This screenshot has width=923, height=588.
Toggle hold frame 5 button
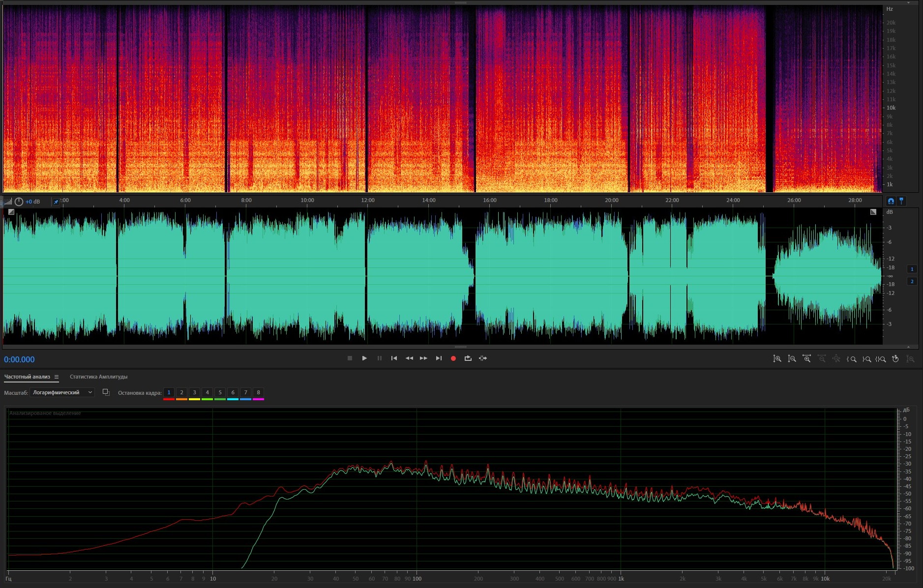pyautogui.click(x=220, y=392)
